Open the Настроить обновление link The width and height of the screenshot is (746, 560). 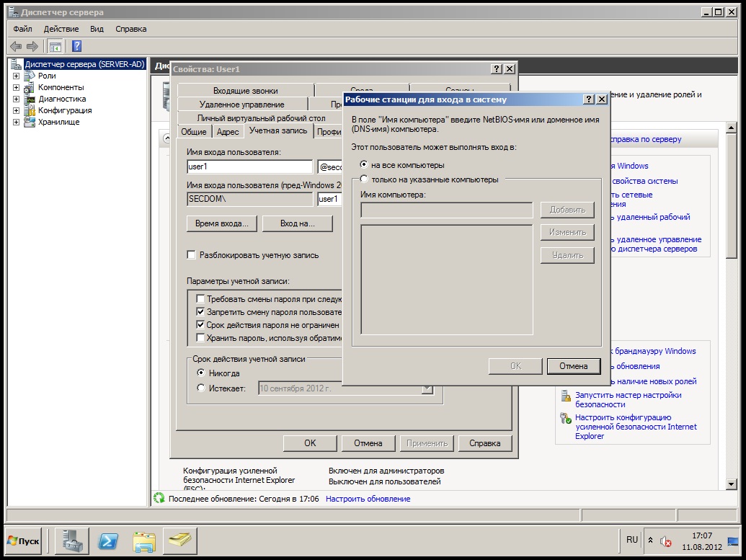368,499
